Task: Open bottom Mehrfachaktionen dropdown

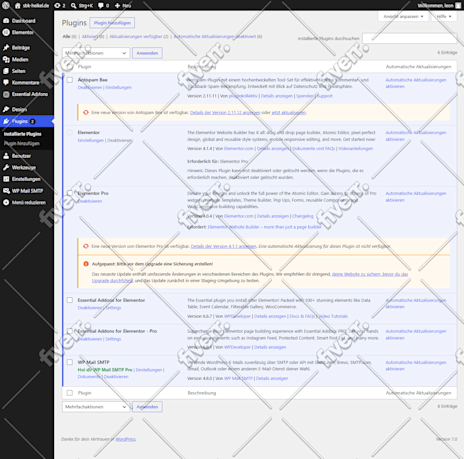Action: (96, 407)
